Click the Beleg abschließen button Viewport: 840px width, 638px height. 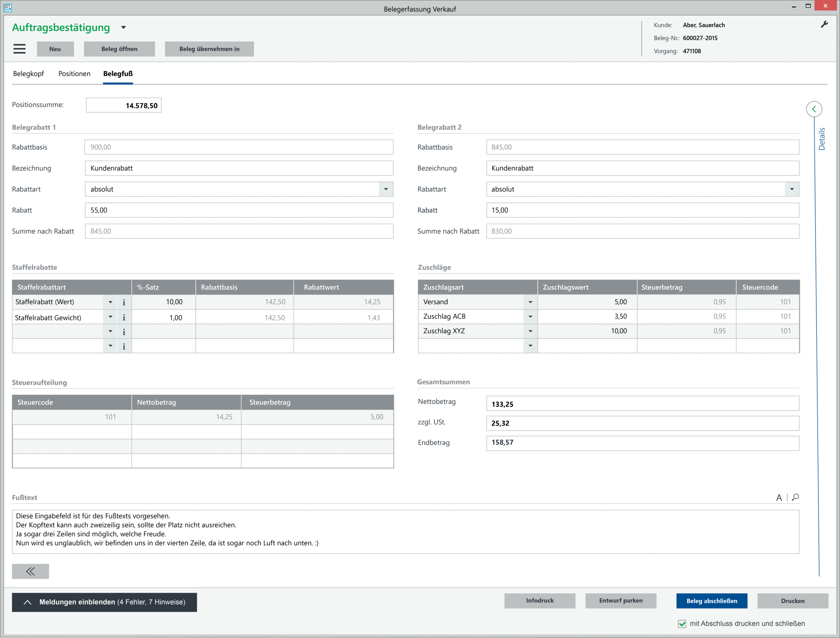712,601
